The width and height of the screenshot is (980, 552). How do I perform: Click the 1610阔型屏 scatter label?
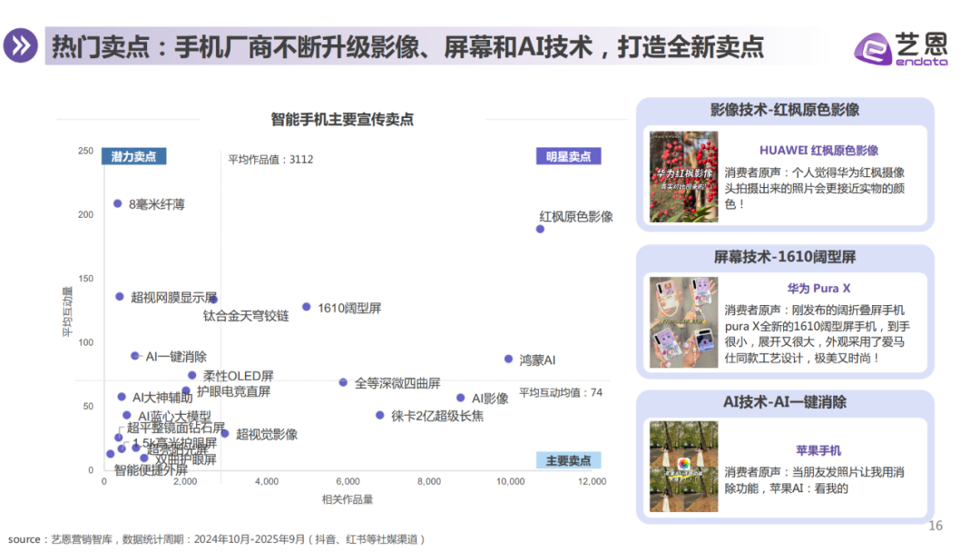(349, 308)
